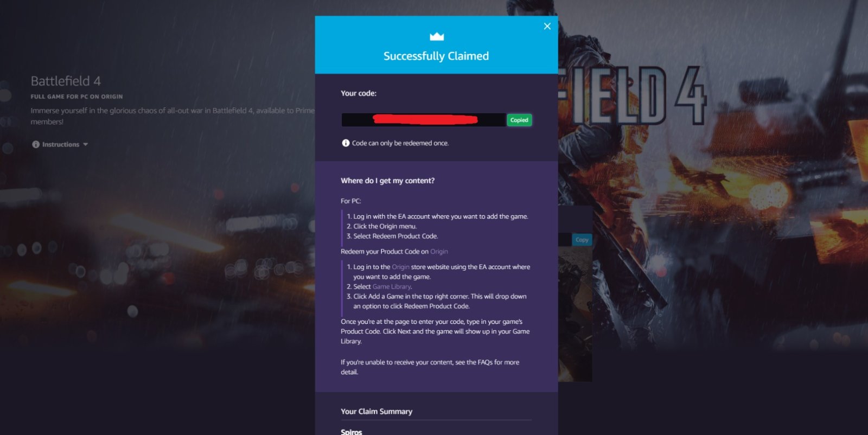
Task: Click the 'Your code:' label
Action: tap(359, 93)
